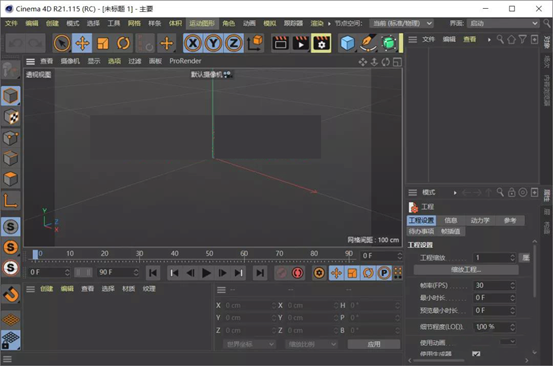Image resolution: width=553 pixels, height=366 pixels.
Task: Open the viewport 摄像机 menu
Action: 70,61
